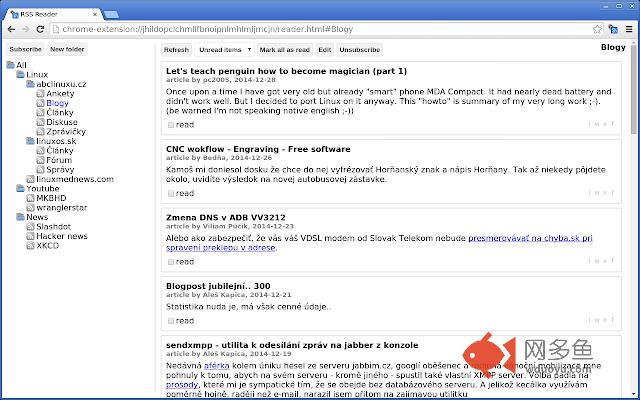Select the MKBHD feed icon
The height and width of the screenshot is (400, 640).
point(30,198)
